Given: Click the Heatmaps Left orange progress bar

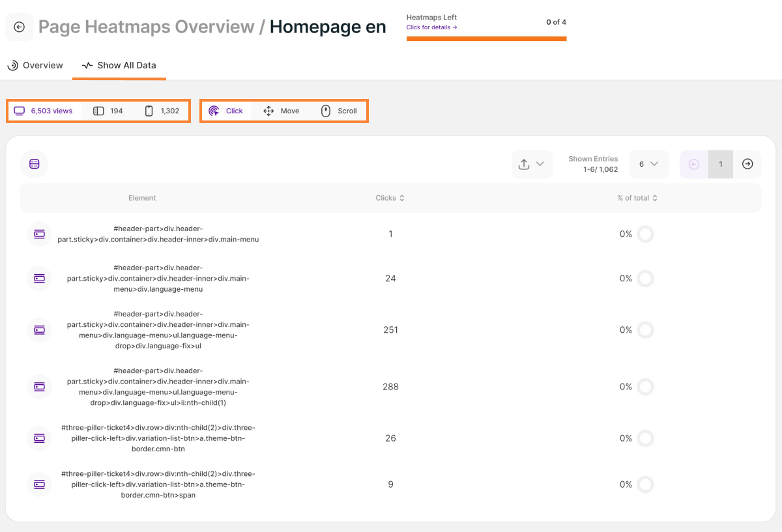Looking at the screenshot, I should (x=486, y=38).
